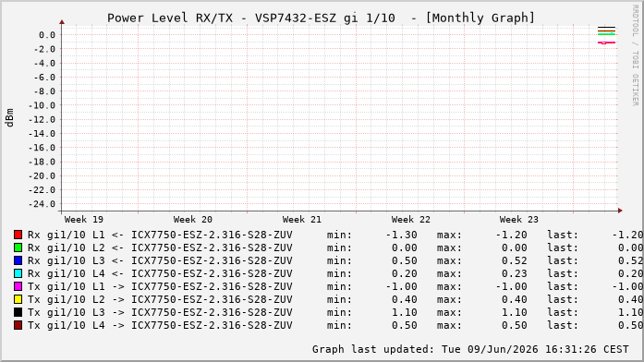Click the 'Week 23' x-axis label

click(x=519, y=220)
